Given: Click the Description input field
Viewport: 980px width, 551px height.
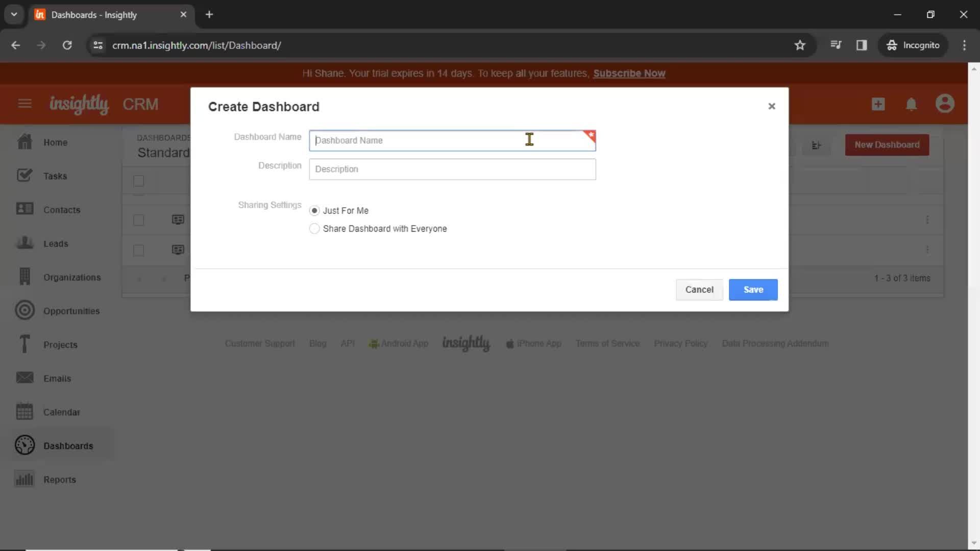Looking at the screenshot, I should [x=453, y=169].
